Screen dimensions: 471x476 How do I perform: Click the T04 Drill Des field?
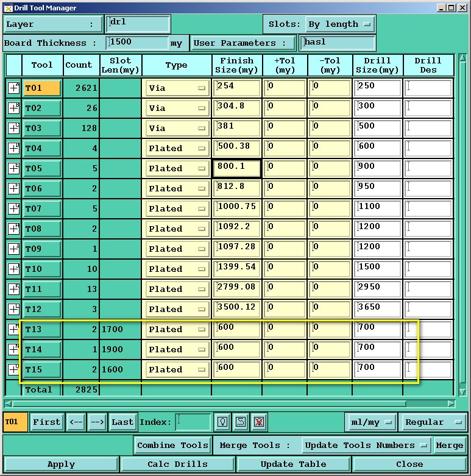[x=428, y=148]
